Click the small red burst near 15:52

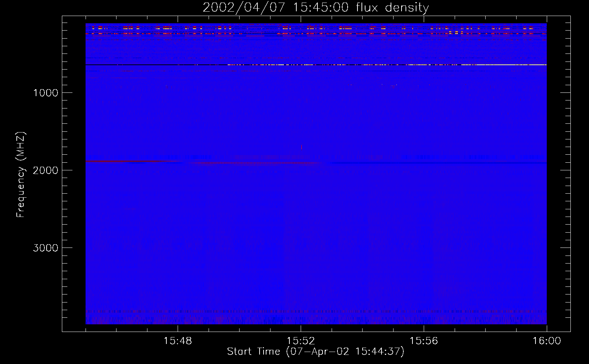[301, 147]
